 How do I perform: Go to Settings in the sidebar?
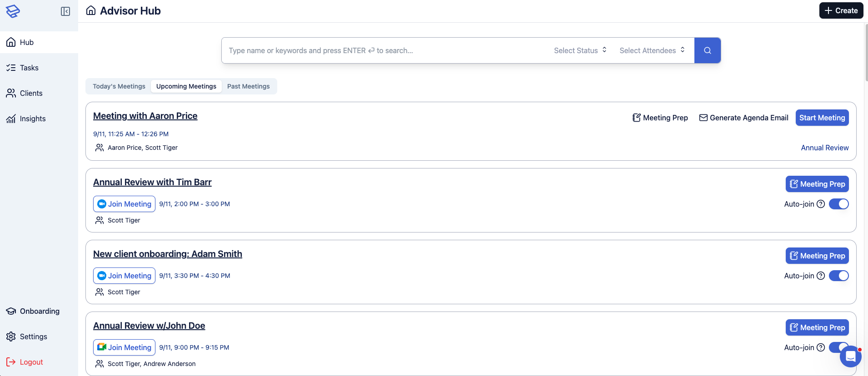click(33, 336)
